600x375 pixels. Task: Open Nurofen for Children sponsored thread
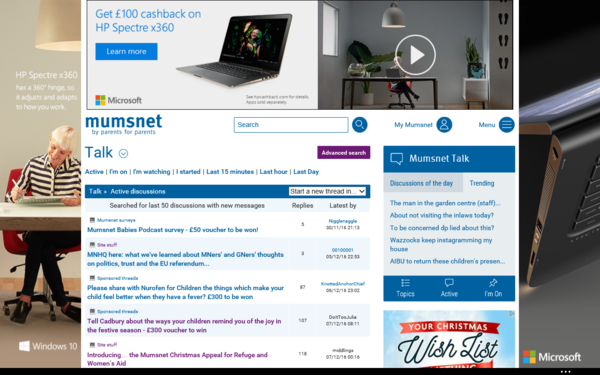pos(186,292)
